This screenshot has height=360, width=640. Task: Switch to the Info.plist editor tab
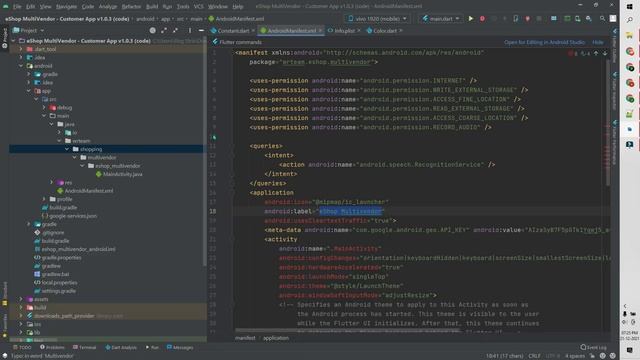[344, 31]
